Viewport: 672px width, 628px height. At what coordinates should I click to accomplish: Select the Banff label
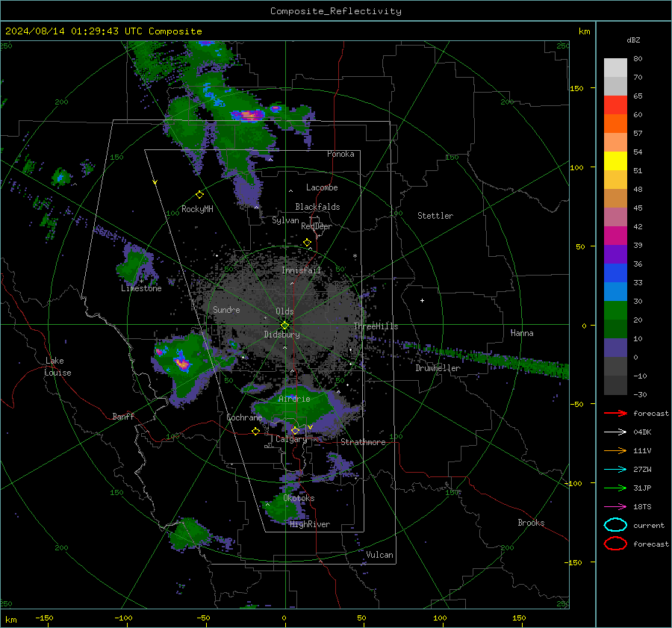pyautogui.click(x=123, y=416)
